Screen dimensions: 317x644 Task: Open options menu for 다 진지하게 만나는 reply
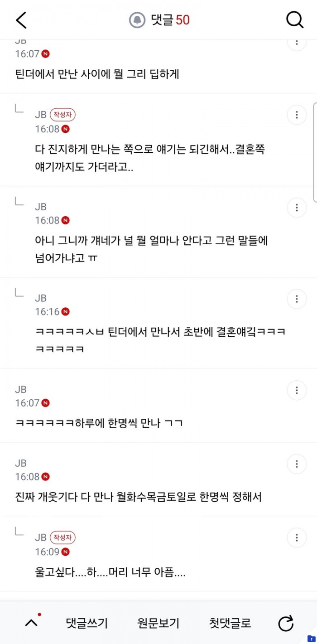[x=297, y=115]
